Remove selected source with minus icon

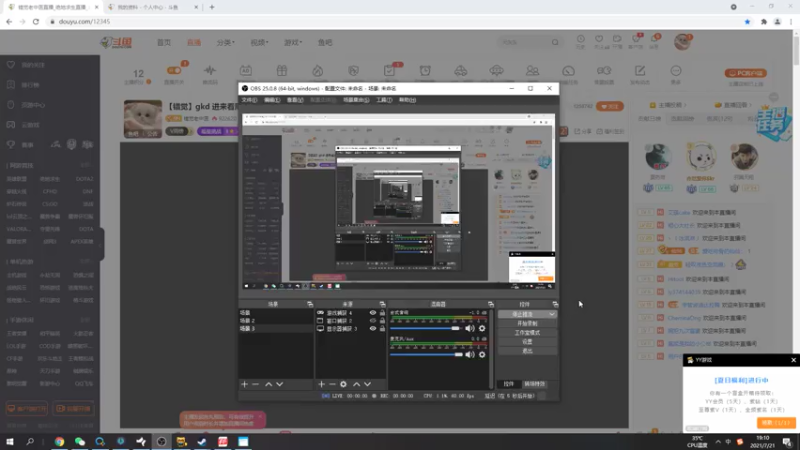click(x=332, y=384)
